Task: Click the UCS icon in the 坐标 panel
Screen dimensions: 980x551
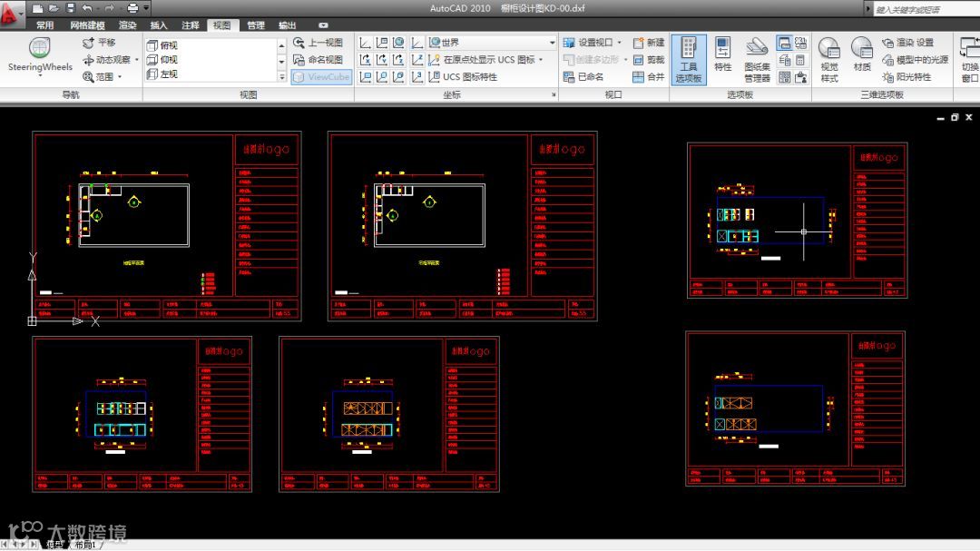Action: click(365, 43)
